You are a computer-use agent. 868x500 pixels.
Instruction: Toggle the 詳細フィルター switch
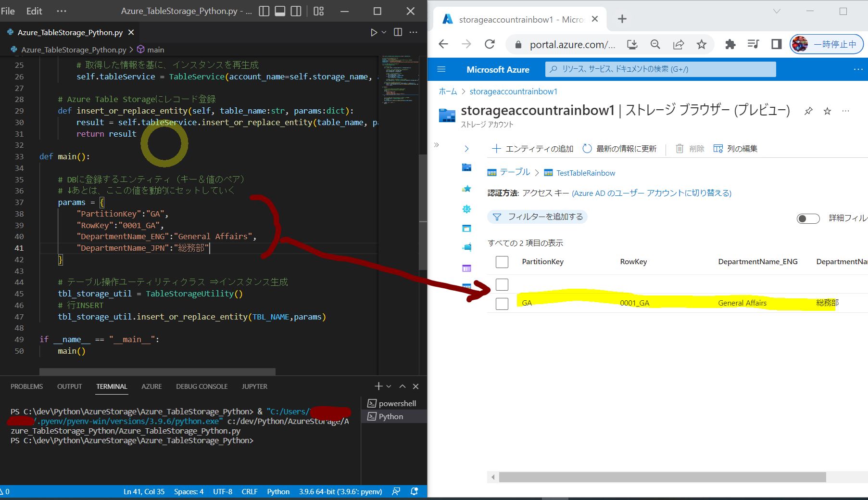[808, 218]
